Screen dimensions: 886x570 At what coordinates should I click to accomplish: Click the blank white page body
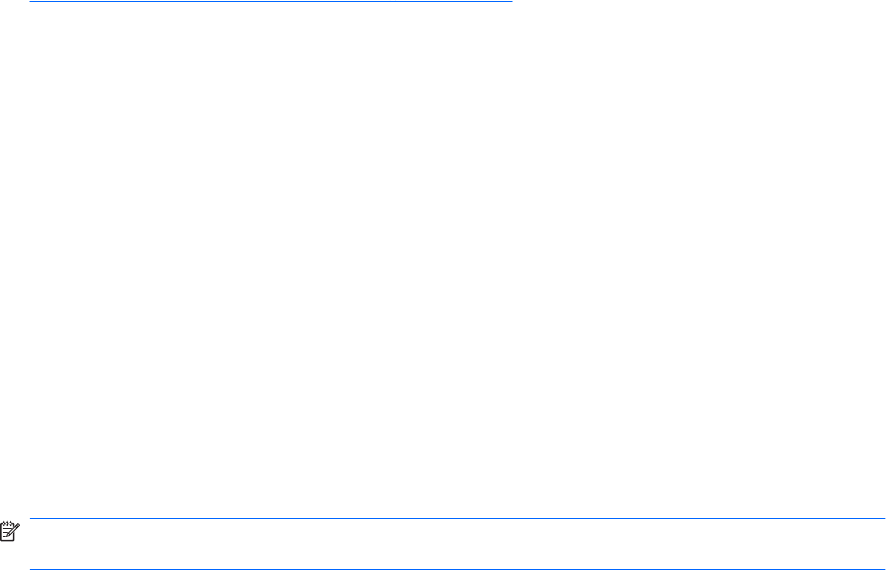(x=443, y=260)
